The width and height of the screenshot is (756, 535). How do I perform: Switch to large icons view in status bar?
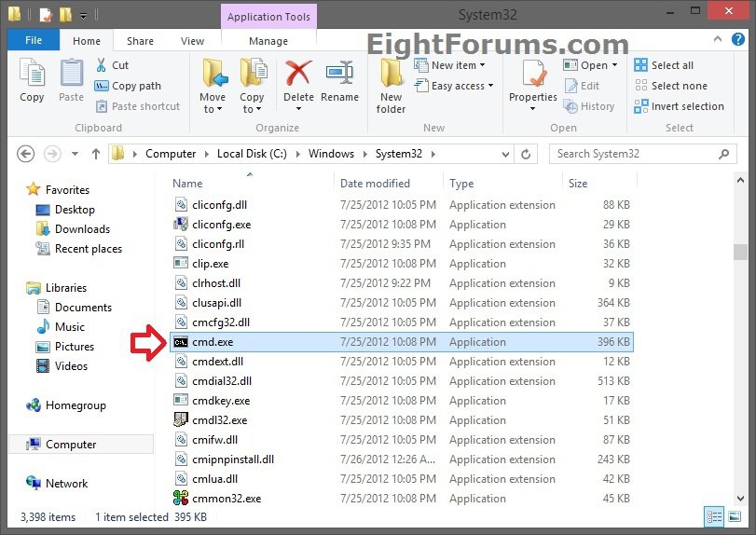(735, 516)
